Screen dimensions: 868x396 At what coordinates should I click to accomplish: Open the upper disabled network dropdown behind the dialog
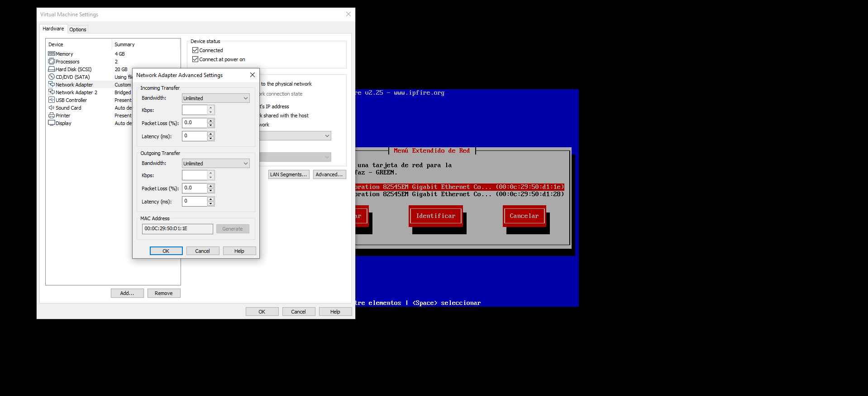[x=296, y=136]
